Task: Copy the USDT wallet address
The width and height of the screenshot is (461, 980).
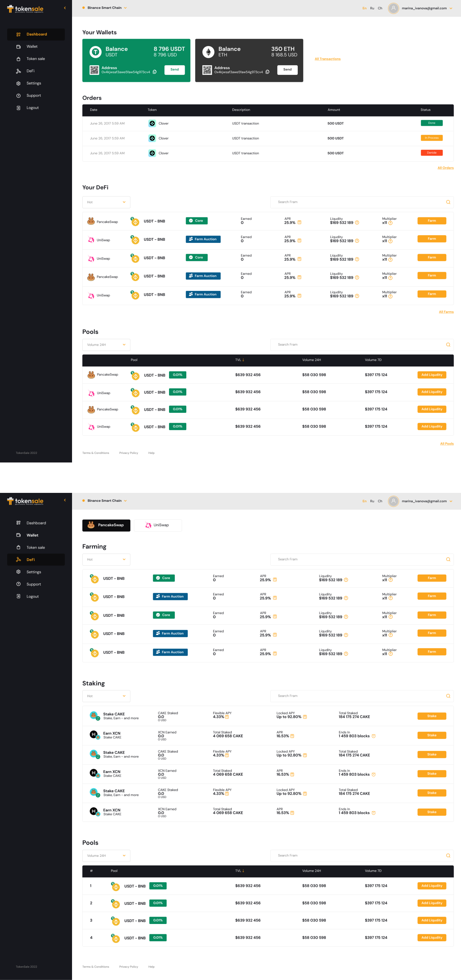Action: (155, 72)
